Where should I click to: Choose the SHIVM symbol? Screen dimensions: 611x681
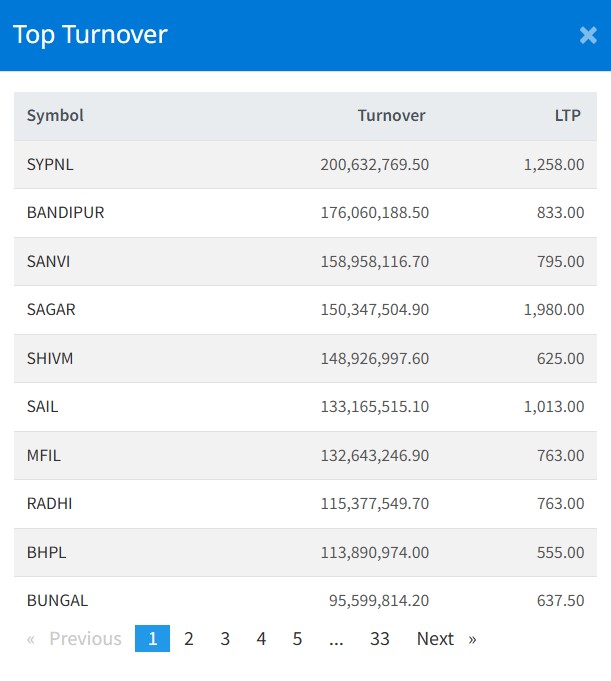50,359
